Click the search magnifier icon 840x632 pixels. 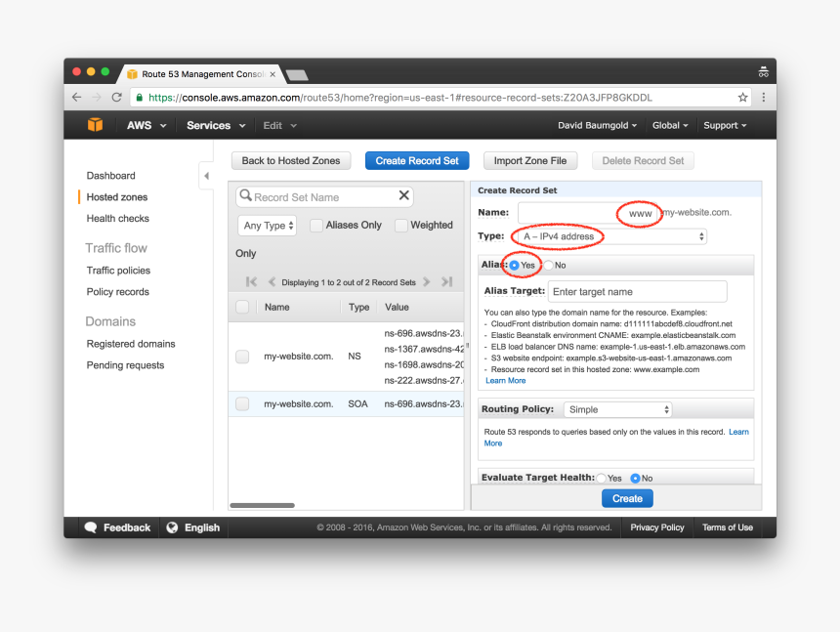pyautogui.click(x=245, y=195)
